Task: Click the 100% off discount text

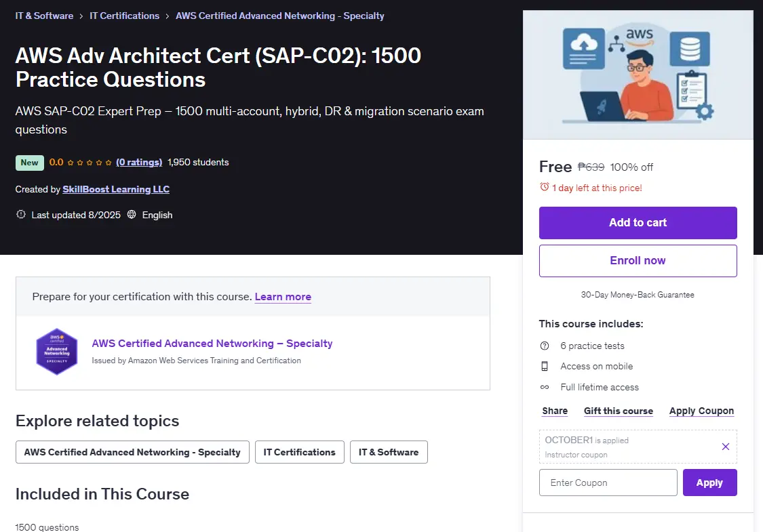Action: point(631,167)
